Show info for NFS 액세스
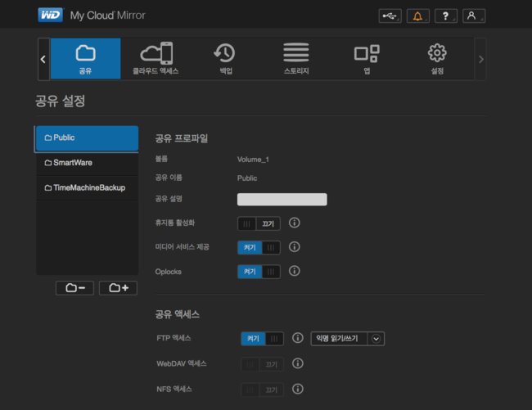532x410 pixels. (x=298, y=389)
